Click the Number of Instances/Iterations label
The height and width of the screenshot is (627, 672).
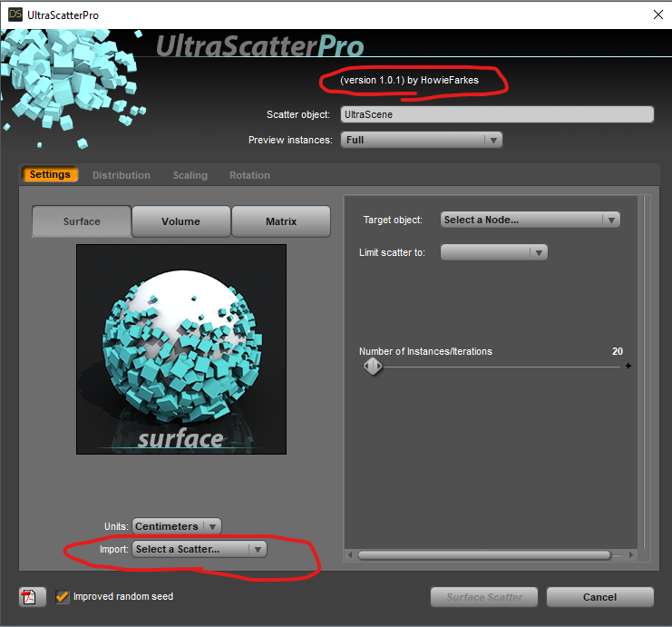(x=425, y=351)
